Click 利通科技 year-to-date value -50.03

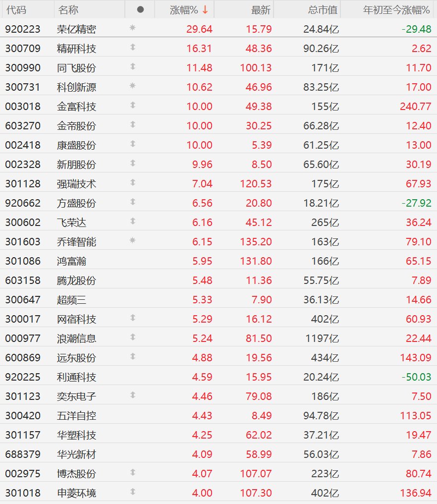point(416,377)
